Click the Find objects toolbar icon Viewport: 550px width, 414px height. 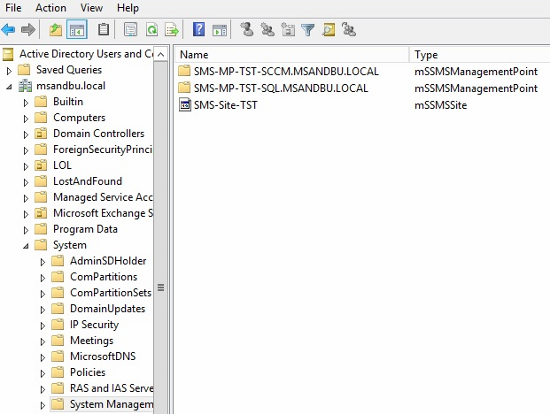(329, 30)
